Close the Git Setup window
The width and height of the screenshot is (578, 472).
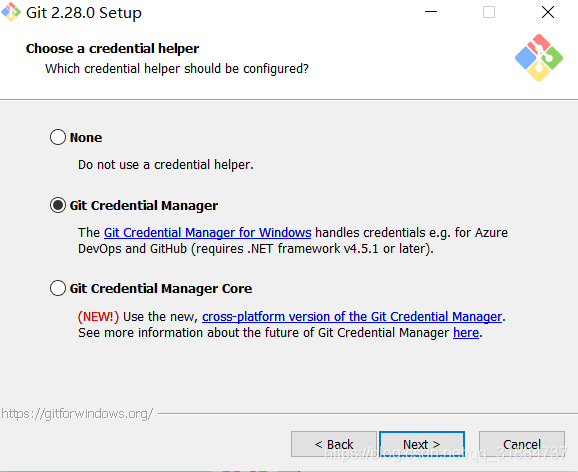click(548, 12)
